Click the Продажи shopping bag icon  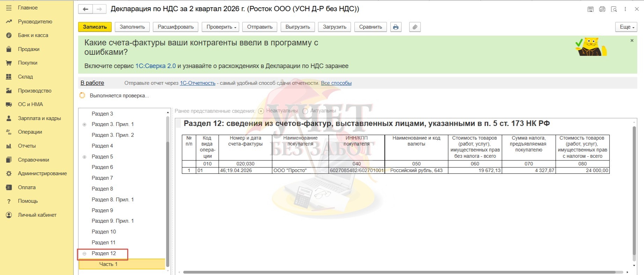pos(9,49)
